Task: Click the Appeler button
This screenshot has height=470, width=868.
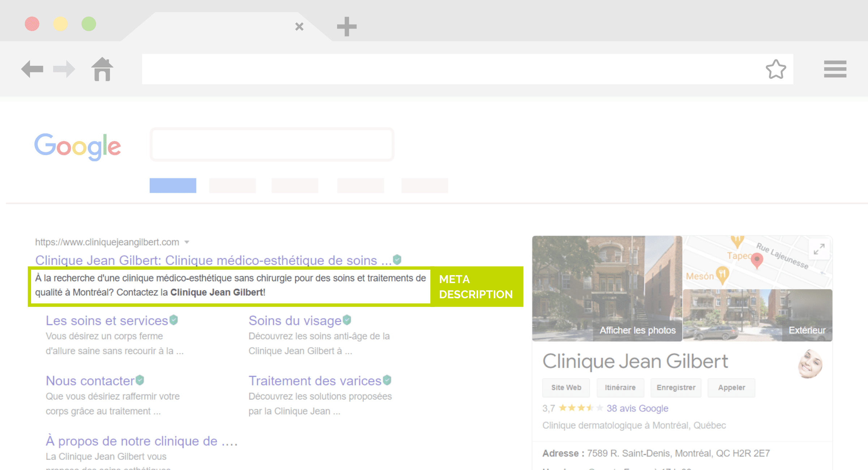Action: point(731,387)
